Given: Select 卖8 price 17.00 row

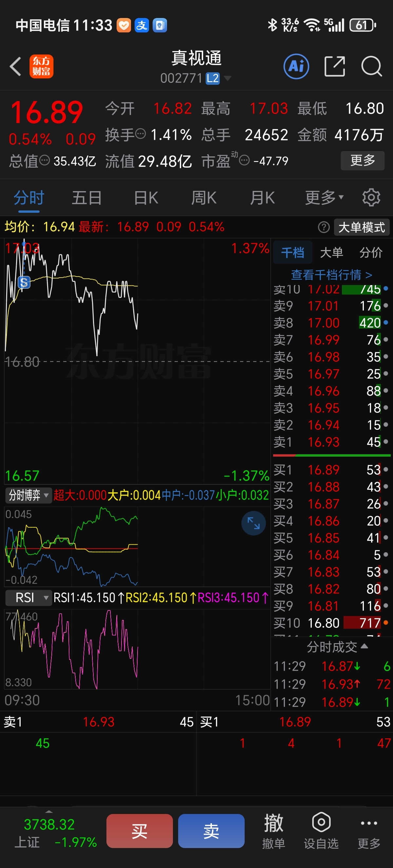Looking at the screenshot, I should (332, 323).
